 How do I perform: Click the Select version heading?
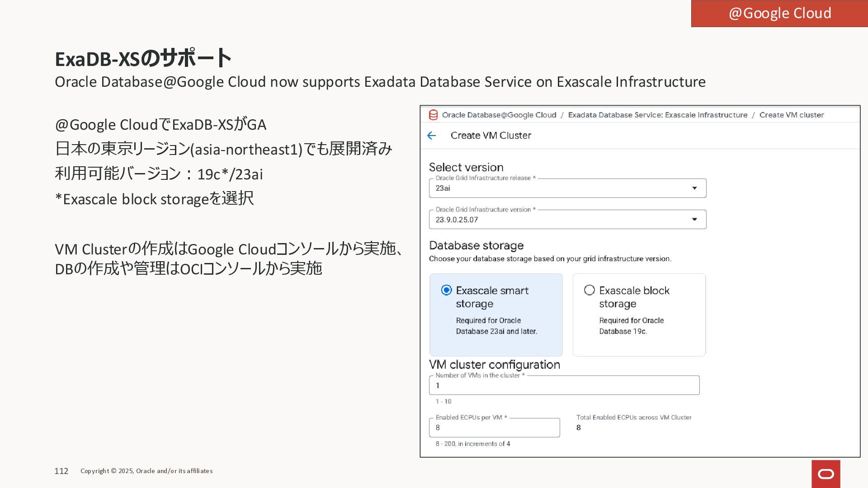pyautogui.click(x=466, y=167)
